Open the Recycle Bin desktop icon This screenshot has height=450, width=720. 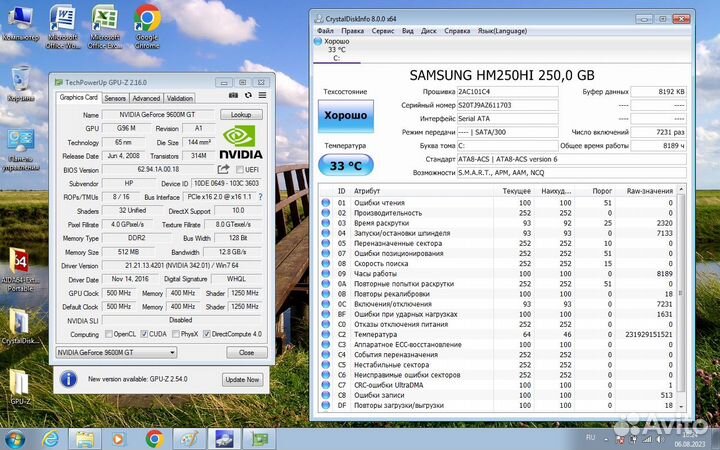[x=21, y=84]
